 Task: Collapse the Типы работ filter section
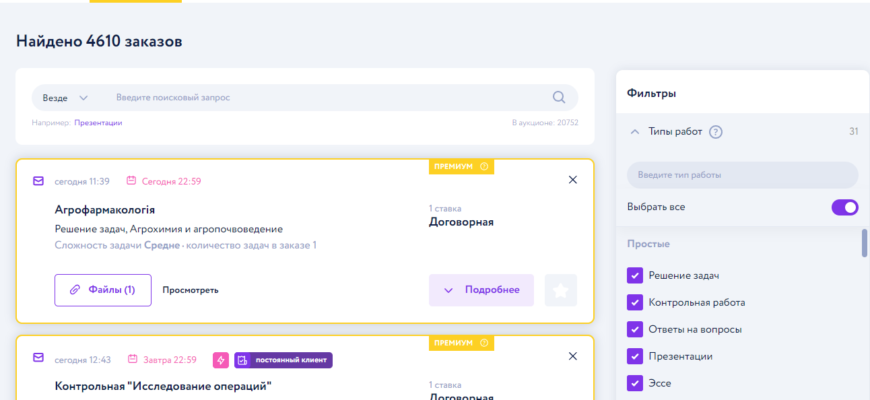635,132
